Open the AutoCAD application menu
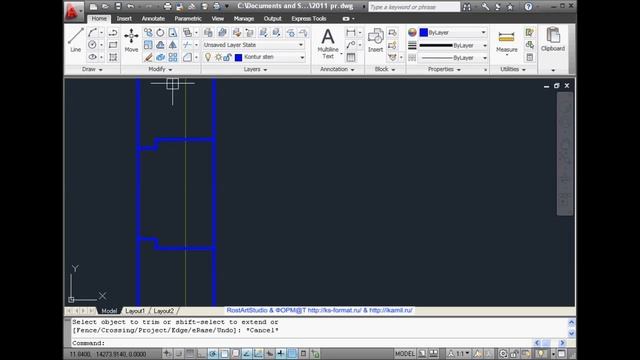The height and width of the screenshot is (360, 640). pyautogui.click(x=73, y=11)
